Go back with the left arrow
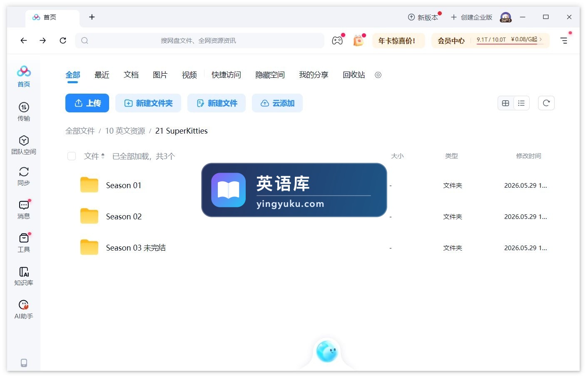The width and height of the screenshot is (588, 380). pos(24,40)
